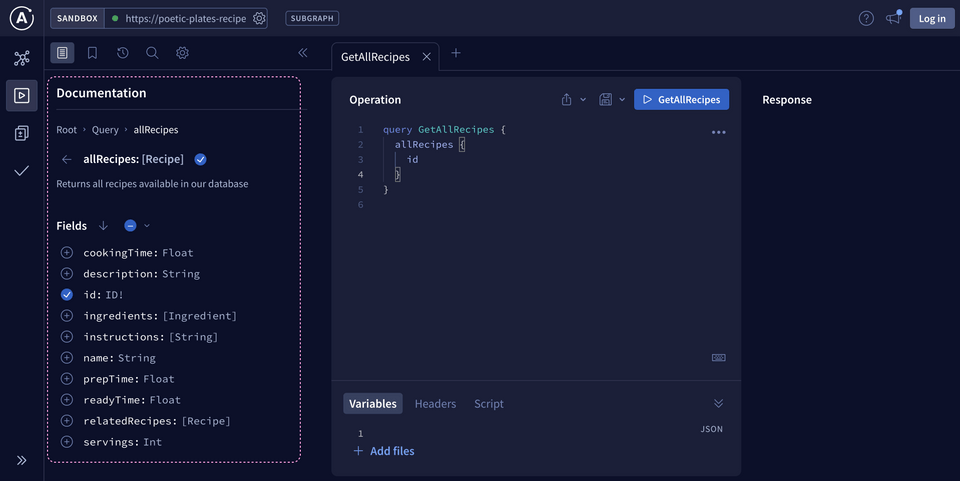Open the Operation collections bookmark icon

[92, 53]
